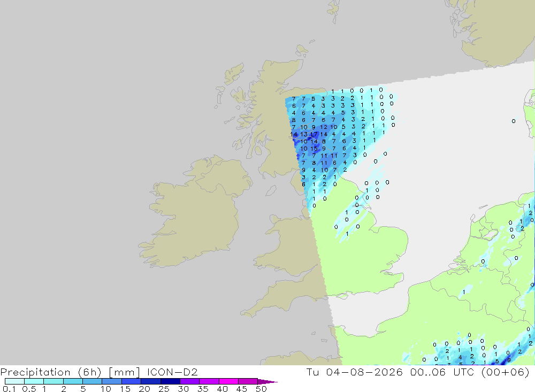Click the legend label '30'
Viewport: 535px width, 392px height.
tap(184, 389)
